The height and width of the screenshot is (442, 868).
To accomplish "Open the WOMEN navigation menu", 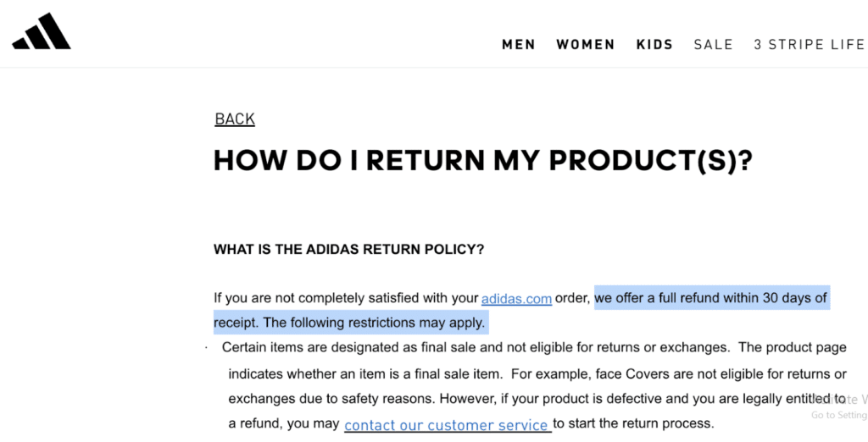I will (x=585, y=45).
